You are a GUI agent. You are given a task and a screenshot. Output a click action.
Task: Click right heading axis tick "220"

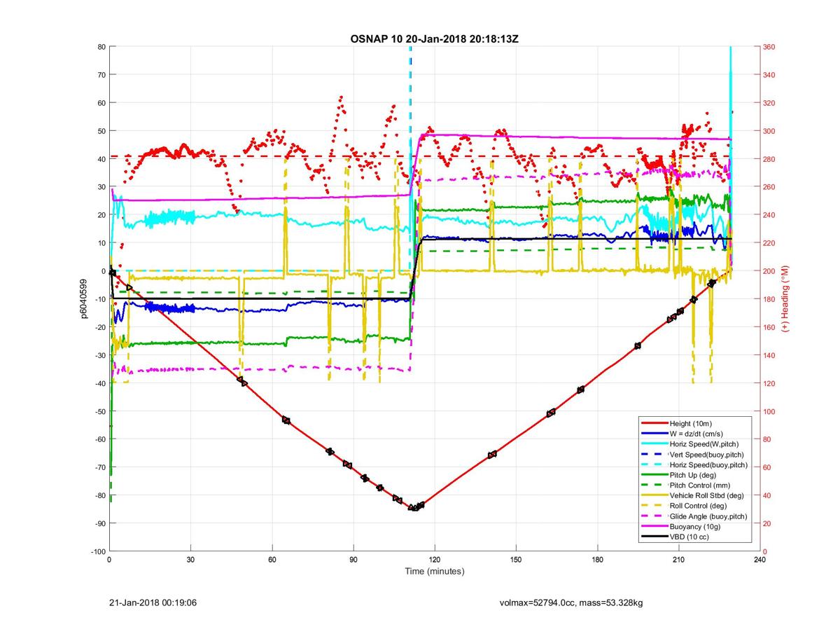770,243
